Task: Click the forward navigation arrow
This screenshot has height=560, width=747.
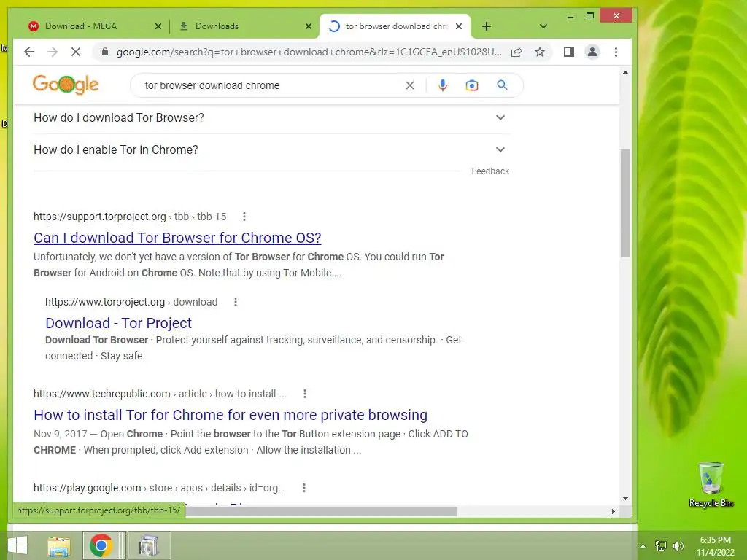Action: tap(53, 52)
